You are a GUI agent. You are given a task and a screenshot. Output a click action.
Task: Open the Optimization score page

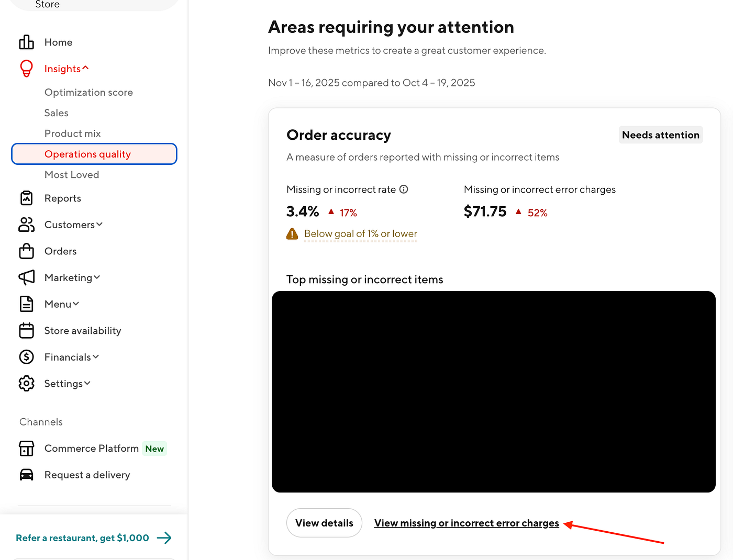pos(88,92)
